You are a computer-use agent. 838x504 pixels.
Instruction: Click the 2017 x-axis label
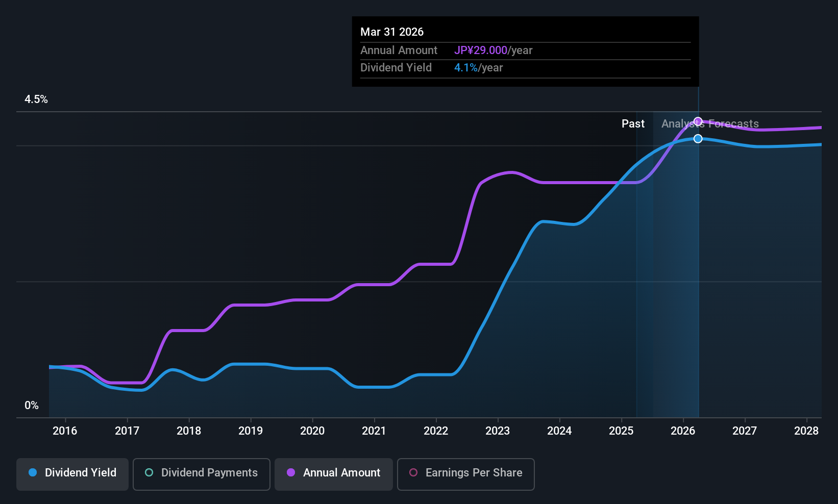[127, 431]
